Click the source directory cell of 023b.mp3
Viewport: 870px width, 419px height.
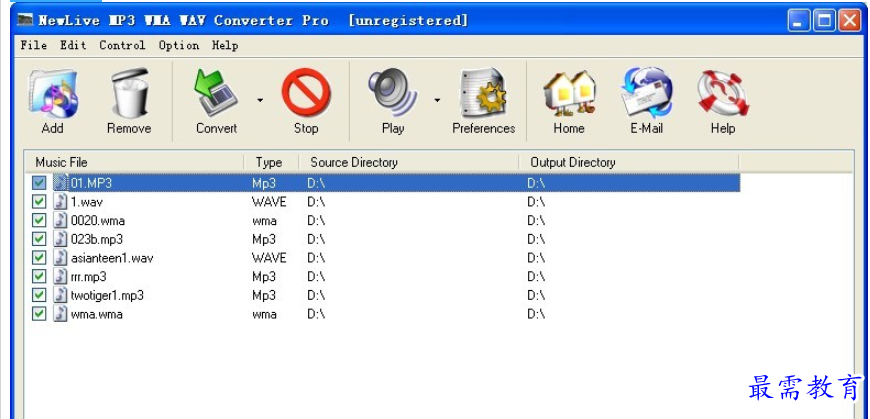316,239
